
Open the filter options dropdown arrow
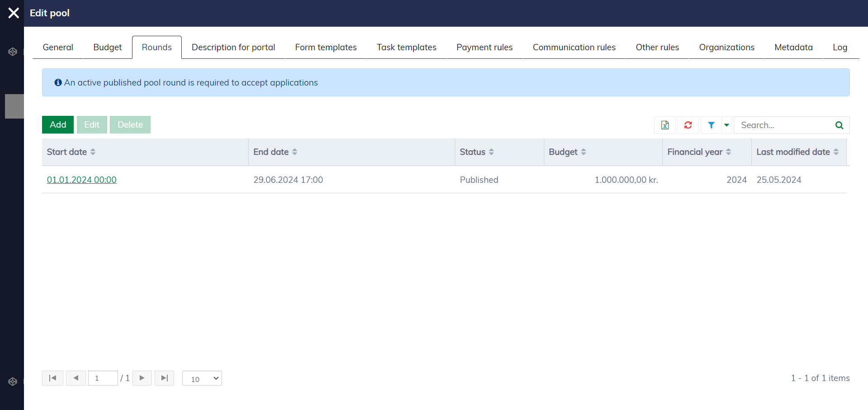tap(726, 125)
